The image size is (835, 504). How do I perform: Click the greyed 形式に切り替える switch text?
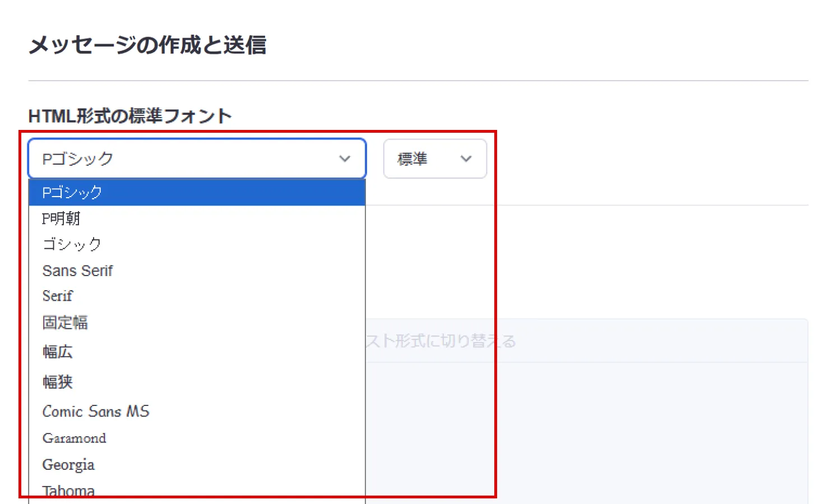click(443, 341)
